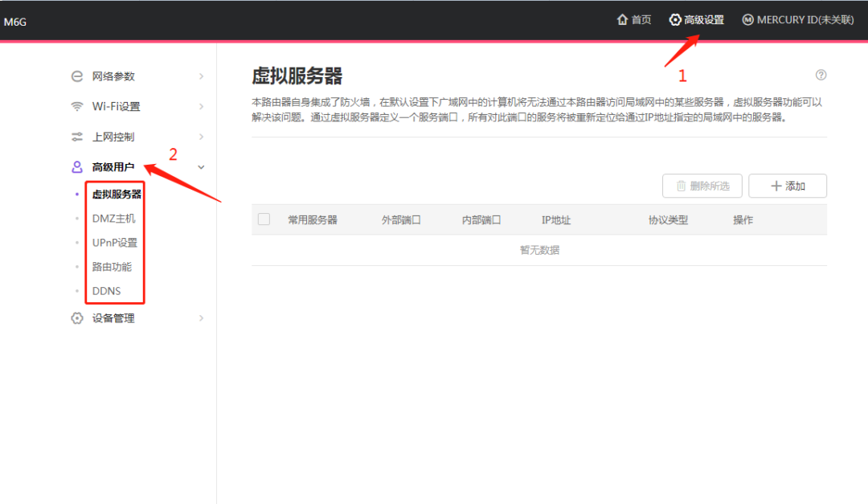
Task: Click the gear icon for 高级设置
Action: [x=675, y=20]
